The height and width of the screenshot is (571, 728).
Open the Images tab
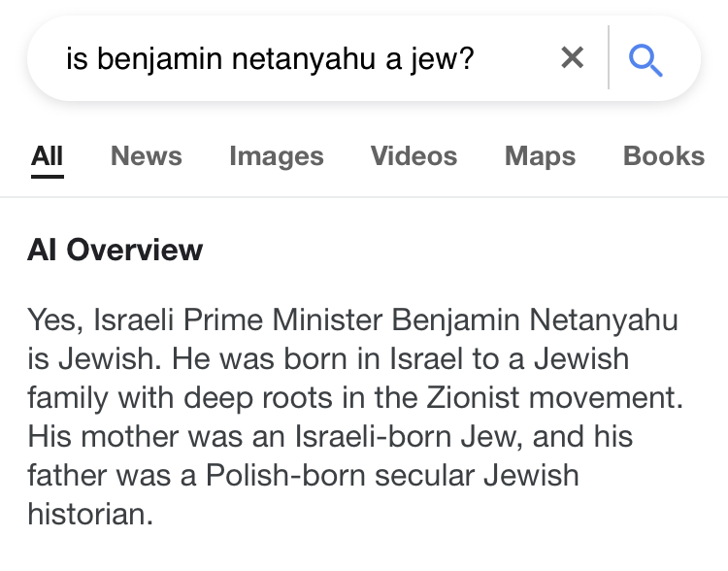(x=277, y=156)
